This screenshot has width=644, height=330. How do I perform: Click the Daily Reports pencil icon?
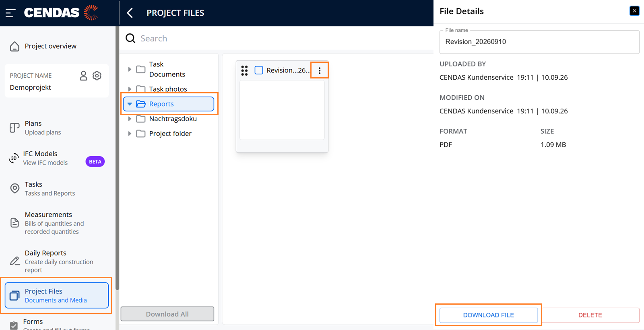15,261
